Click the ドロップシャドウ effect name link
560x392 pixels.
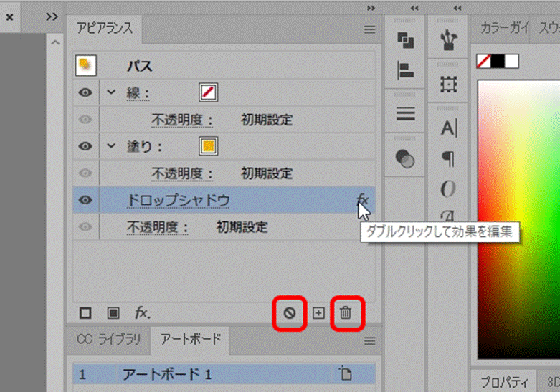point(179,200)
